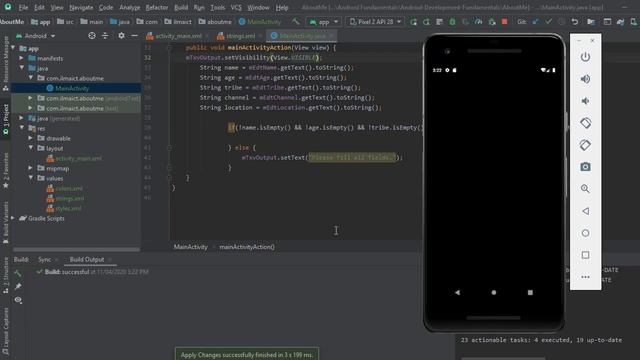
Task: Open the Analyze menu
Action: pos(130,7)
